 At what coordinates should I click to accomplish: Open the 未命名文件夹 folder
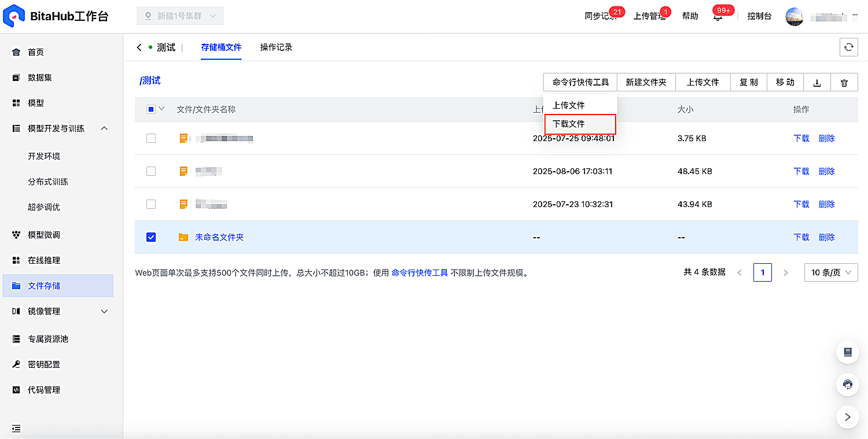[219, 237]
